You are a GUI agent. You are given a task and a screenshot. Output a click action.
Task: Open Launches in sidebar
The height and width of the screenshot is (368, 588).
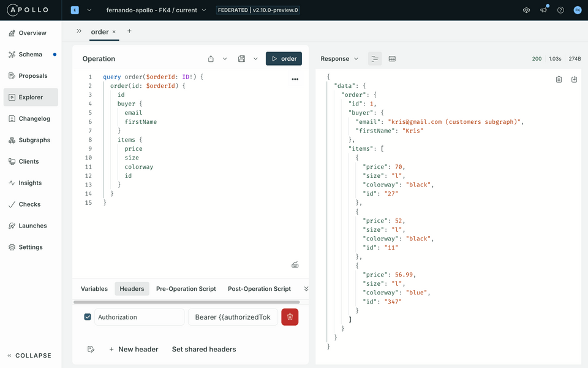click(x=31, y=226)
